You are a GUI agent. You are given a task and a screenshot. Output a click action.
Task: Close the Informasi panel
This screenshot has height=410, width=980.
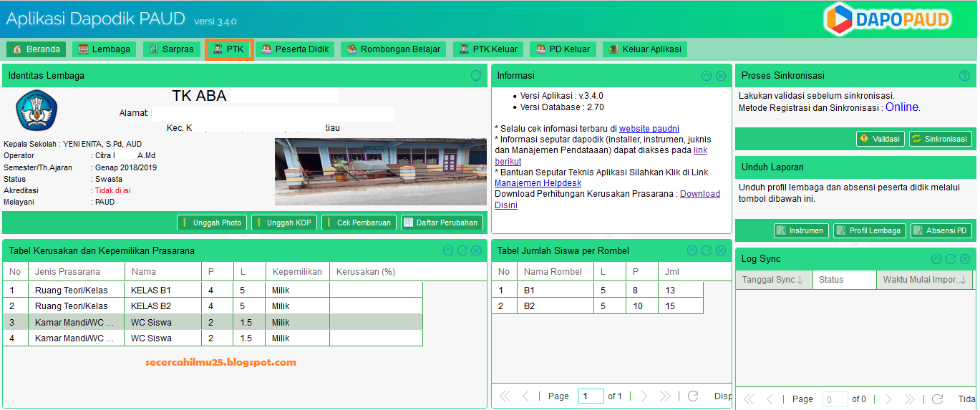[x=720, y=75]
